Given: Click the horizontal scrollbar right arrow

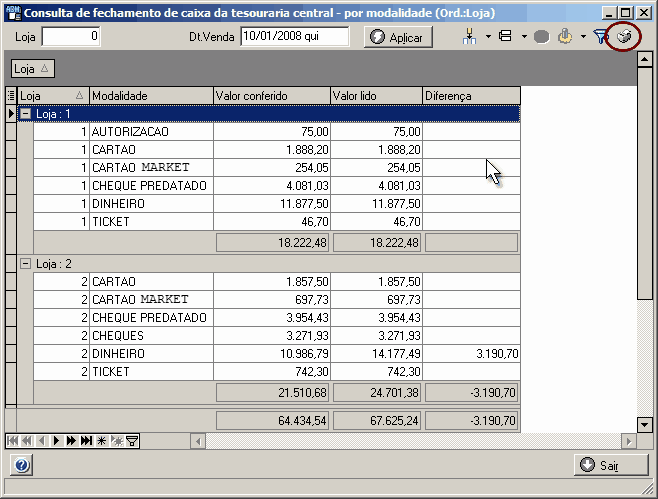Looking at the screenshot, I should 629,441.
